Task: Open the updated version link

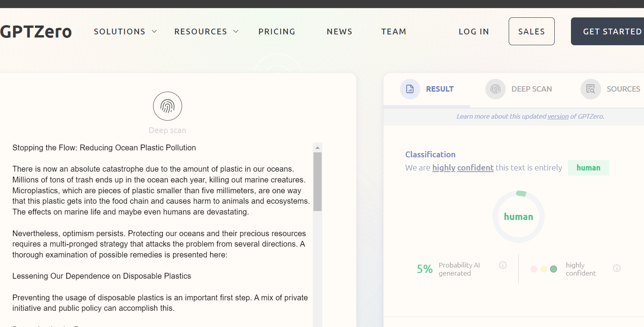Action: pyautogui.click(x=558, y=116)
